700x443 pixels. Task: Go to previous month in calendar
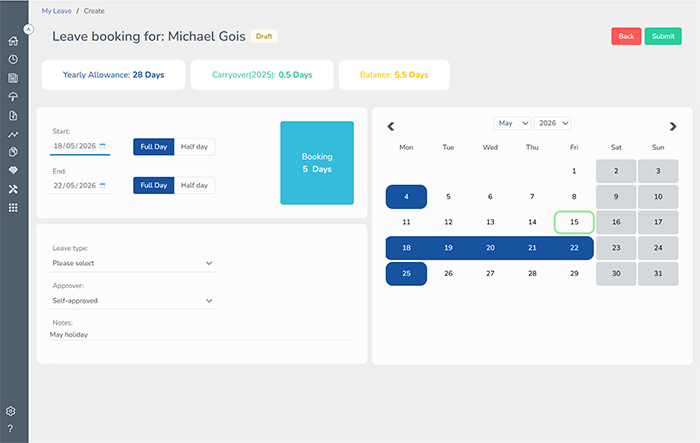tap(391, 126)
